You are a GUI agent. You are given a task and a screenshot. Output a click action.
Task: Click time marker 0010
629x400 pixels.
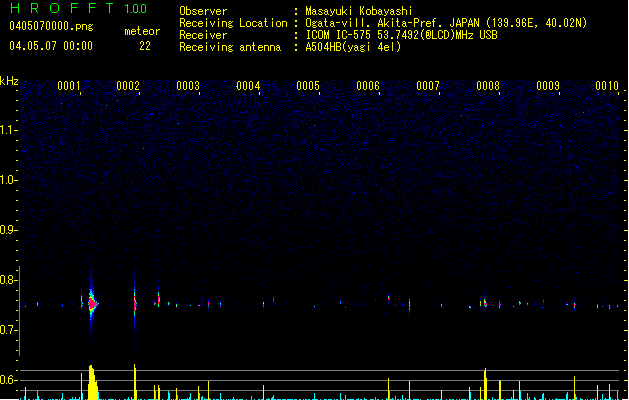pos(607,86)
